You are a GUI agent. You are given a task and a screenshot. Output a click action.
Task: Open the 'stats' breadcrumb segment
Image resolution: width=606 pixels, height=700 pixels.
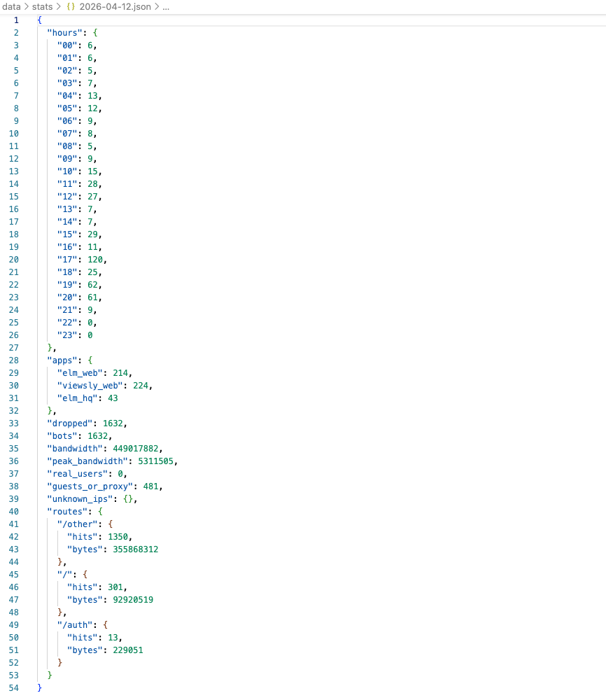42,6
